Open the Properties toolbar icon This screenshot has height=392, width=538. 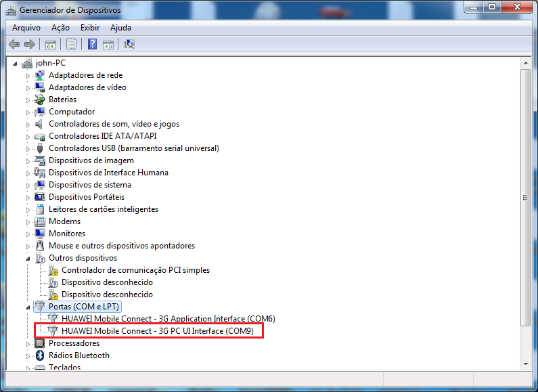71,44
